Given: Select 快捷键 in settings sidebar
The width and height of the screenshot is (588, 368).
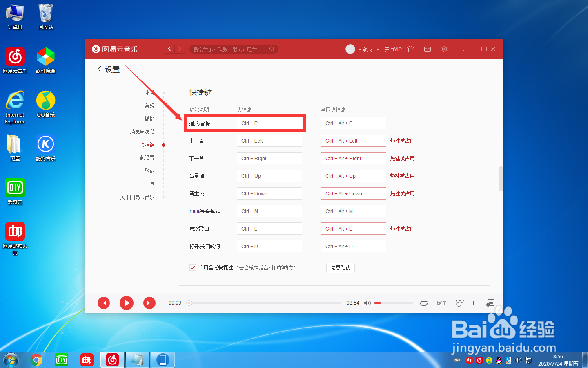Looking at the screenshot, I should [147, 145].
